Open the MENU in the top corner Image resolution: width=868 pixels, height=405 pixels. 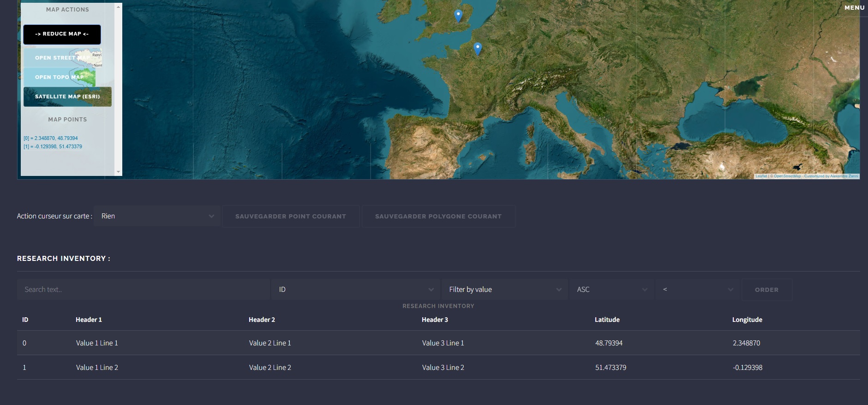click(x=854, y=7)
